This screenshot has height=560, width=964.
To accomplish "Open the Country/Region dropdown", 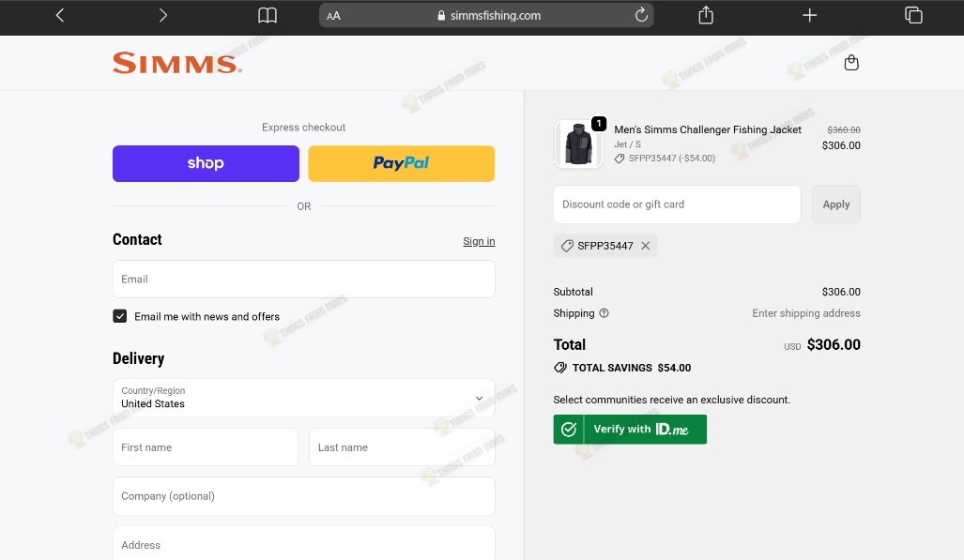I will click(x=304, y=398).
